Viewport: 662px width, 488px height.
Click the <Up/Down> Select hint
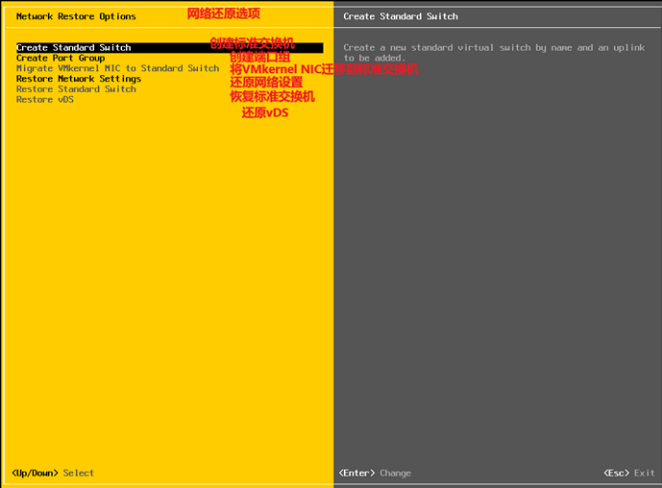tap(52, 473)
